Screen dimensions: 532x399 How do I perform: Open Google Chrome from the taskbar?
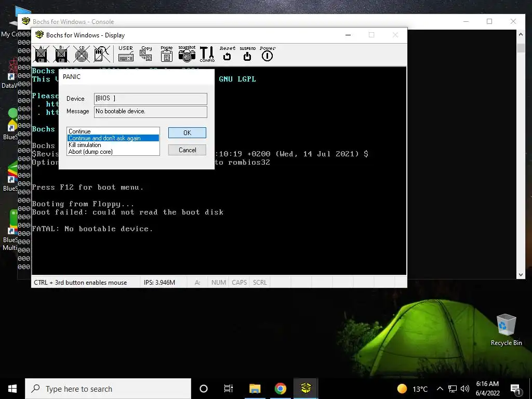point(280,389)
